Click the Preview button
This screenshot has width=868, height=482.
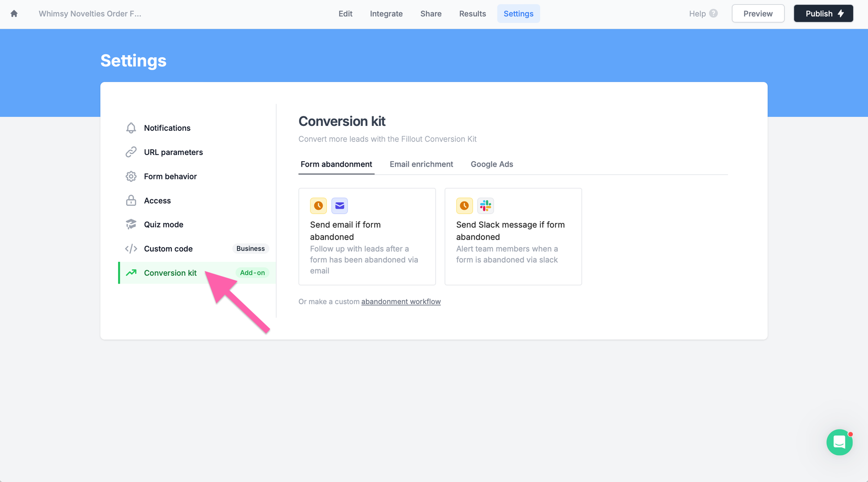[x=759, y=13]
